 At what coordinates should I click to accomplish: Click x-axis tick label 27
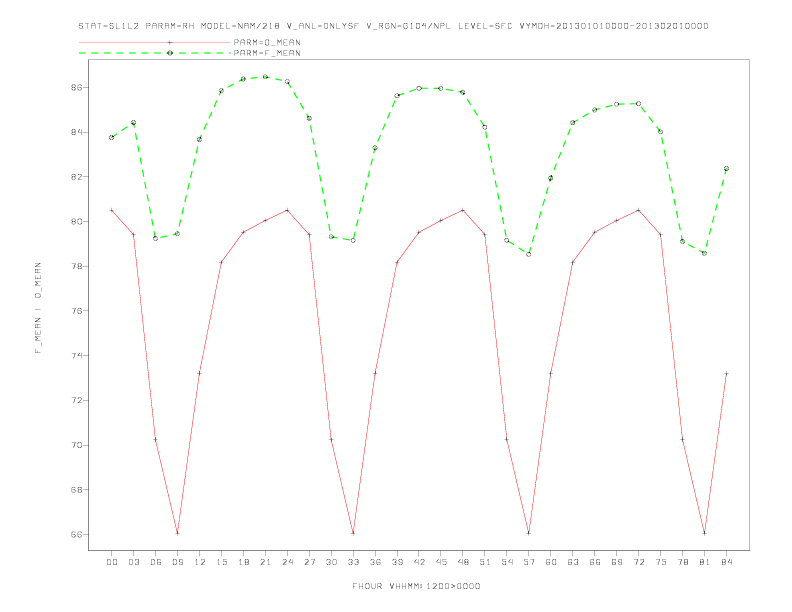[x=309, y=562]
